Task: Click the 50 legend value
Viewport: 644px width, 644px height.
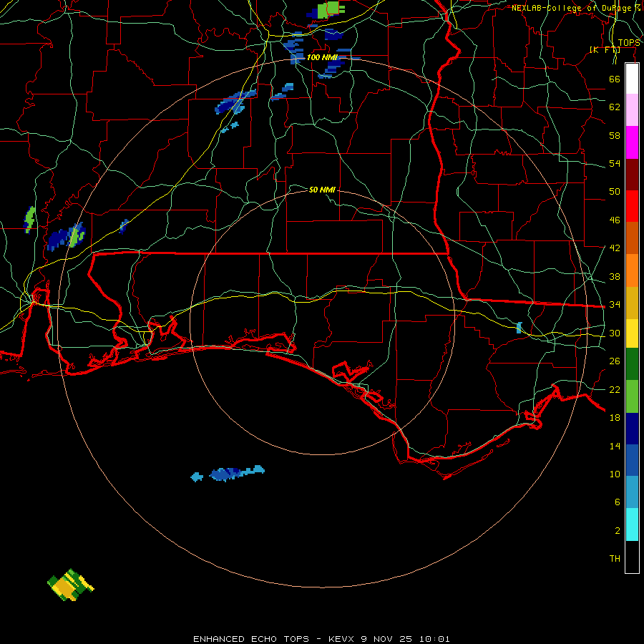Action: 615,191
